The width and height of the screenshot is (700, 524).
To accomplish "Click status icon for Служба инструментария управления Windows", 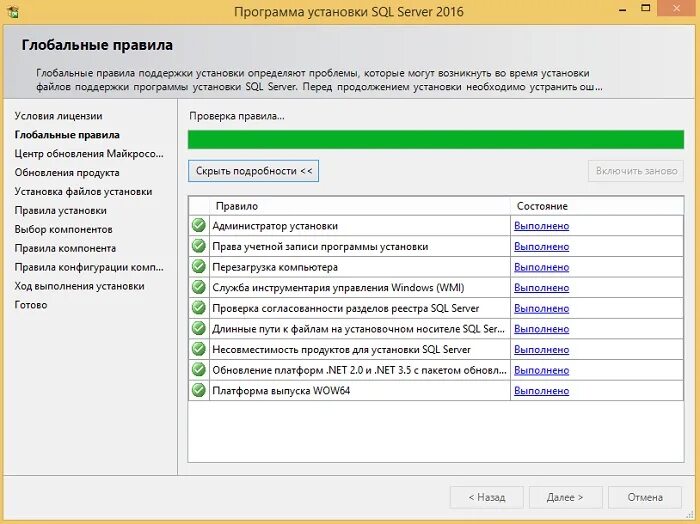I will click(199, 287).
